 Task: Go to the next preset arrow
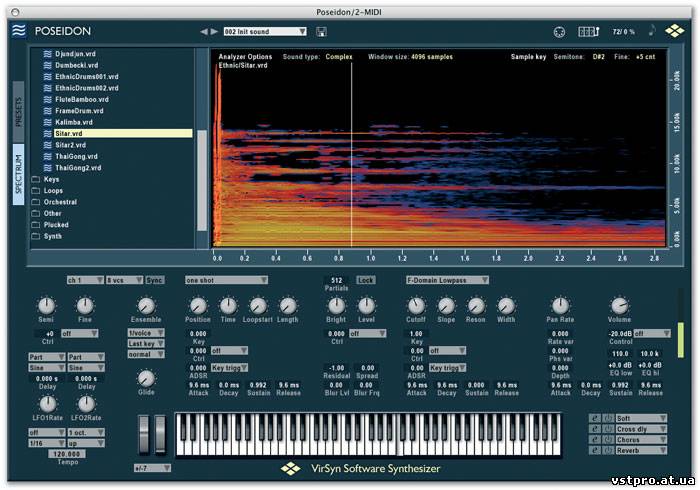(x=214, y=32)
